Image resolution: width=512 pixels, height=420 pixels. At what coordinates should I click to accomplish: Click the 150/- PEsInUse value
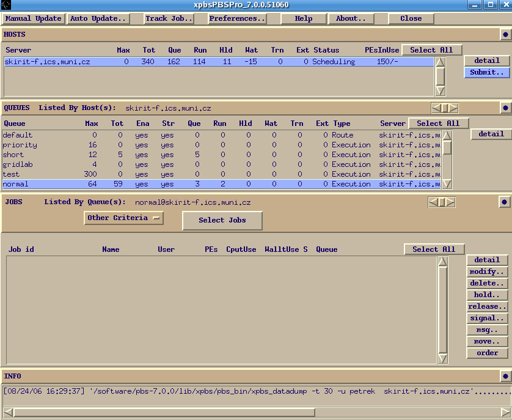[x=387, y=62]
